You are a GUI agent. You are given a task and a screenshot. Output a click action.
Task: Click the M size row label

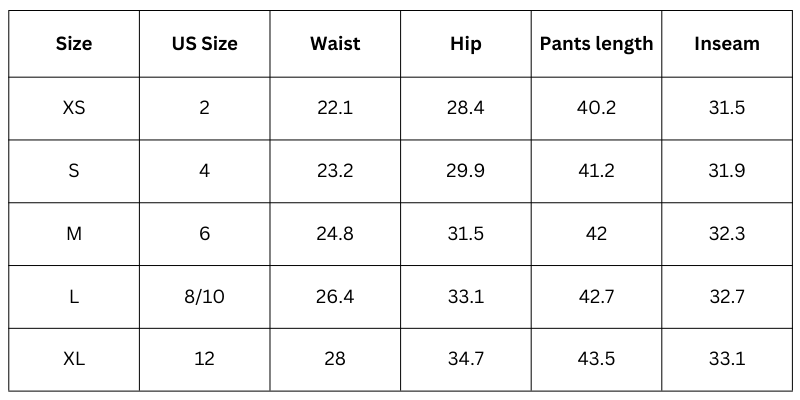pyautogui.click(x=74, y=234)
